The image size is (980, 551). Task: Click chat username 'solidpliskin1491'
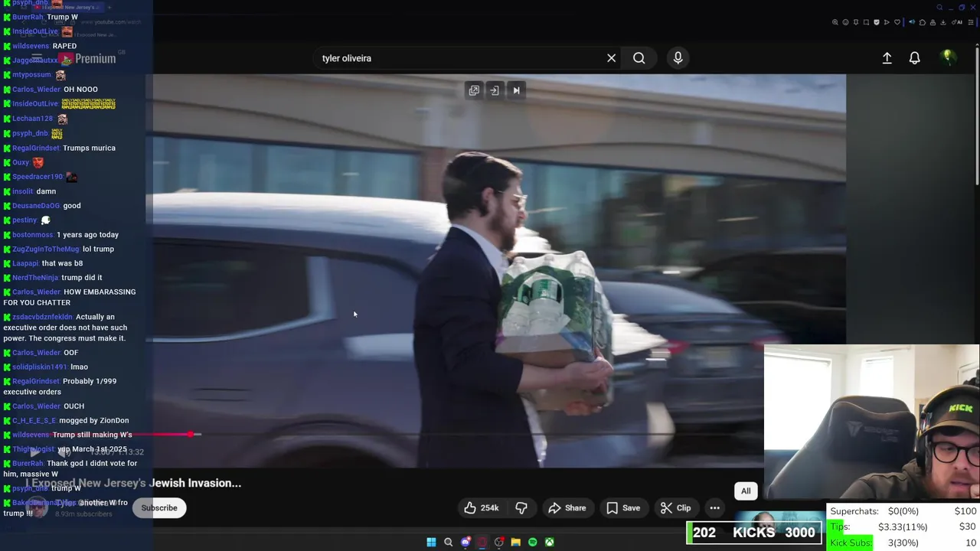click(40, 367)
